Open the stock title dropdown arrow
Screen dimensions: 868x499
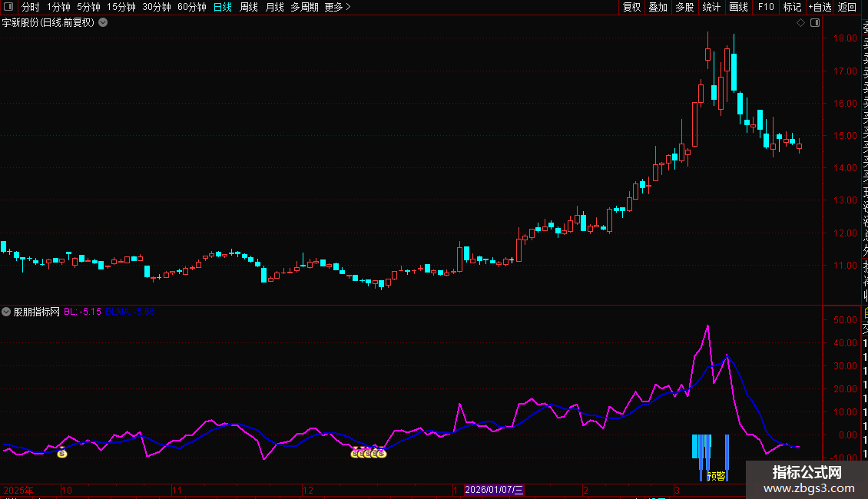[103, 23]
